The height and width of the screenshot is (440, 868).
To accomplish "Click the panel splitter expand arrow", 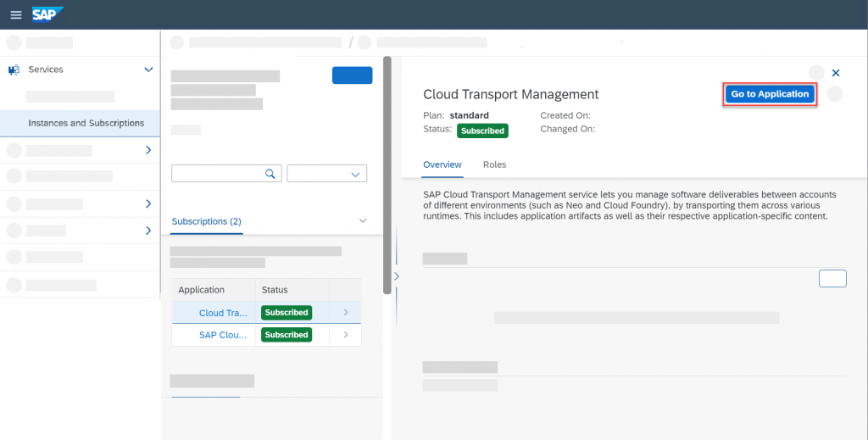I will point(397,276).
